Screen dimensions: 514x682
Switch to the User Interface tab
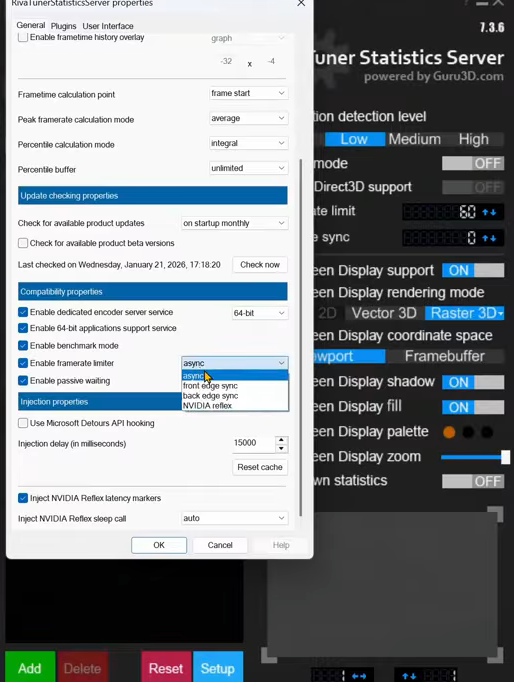coord(108,26)
